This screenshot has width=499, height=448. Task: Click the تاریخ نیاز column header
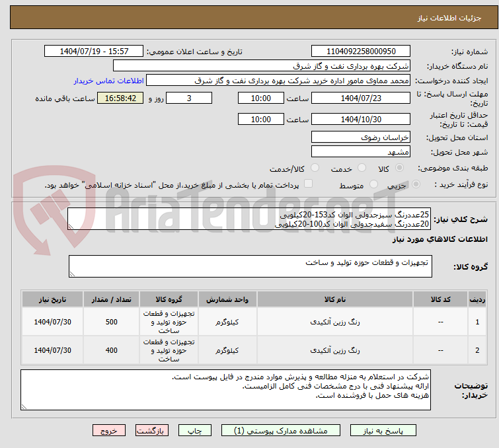coord(52,299)
